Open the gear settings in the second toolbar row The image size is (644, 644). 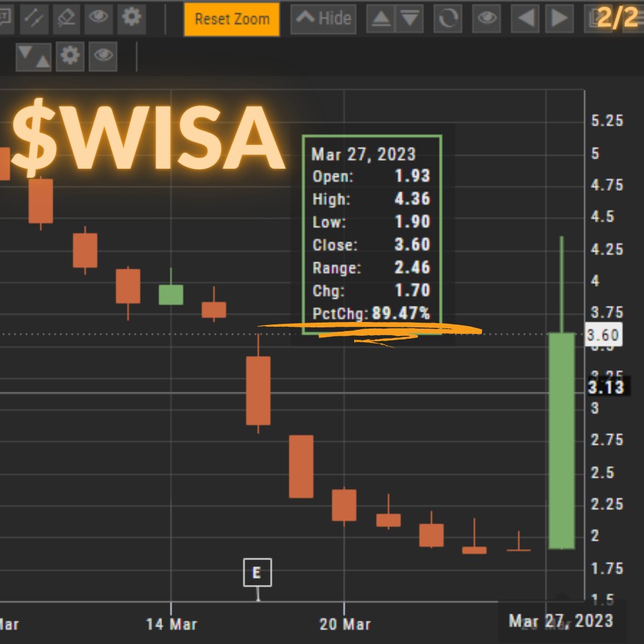(x=70, y=56)
